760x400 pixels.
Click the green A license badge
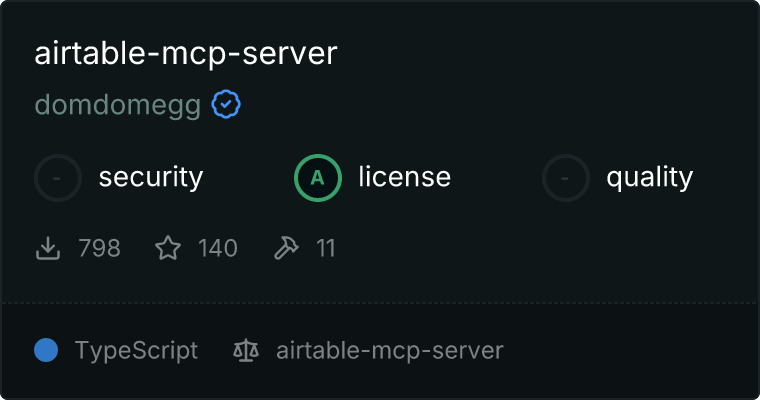[x=318, y=178]
